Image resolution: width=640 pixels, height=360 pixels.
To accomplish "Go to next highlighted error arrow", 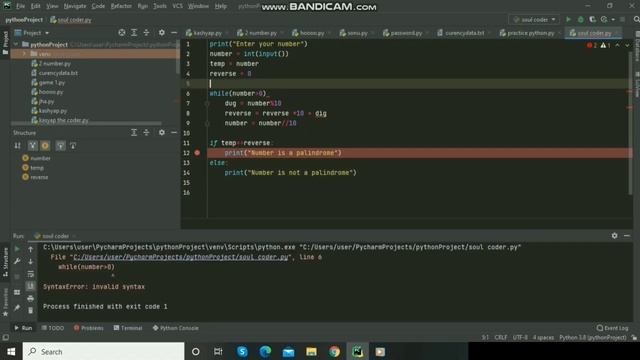I will coord(627,45).
